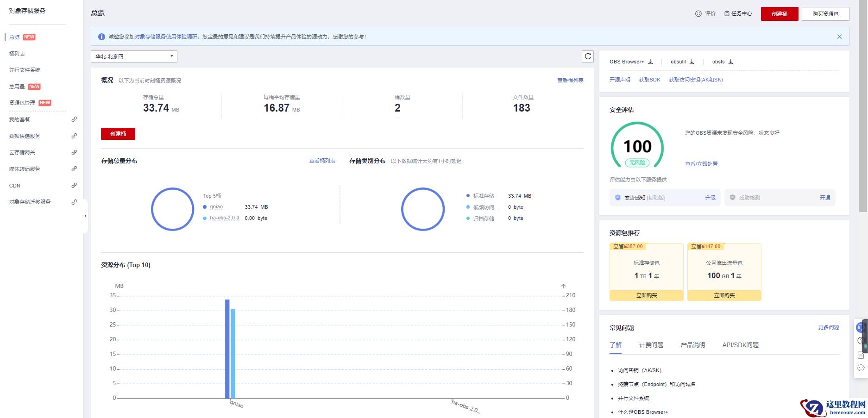
Task: Toggle the qniao legend item
Action: 216,207
